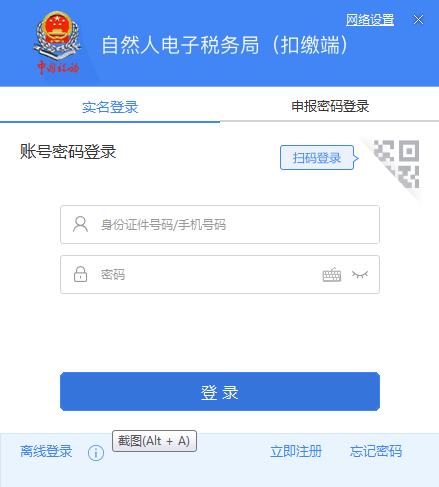Screen dimensions: 439x487
Task: Switch to 申报密码登录 tab
Action: [330, 106]
